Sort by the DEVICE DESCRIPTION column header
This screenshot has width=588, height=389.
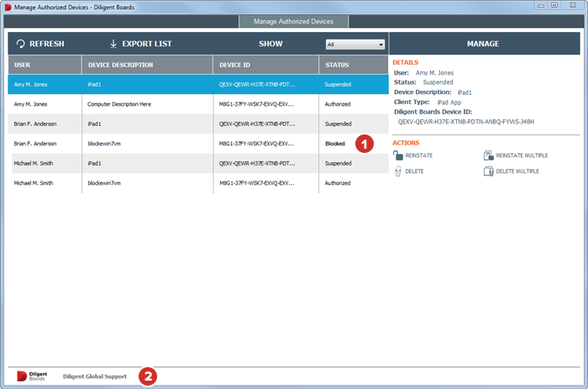tap(147, 65)
